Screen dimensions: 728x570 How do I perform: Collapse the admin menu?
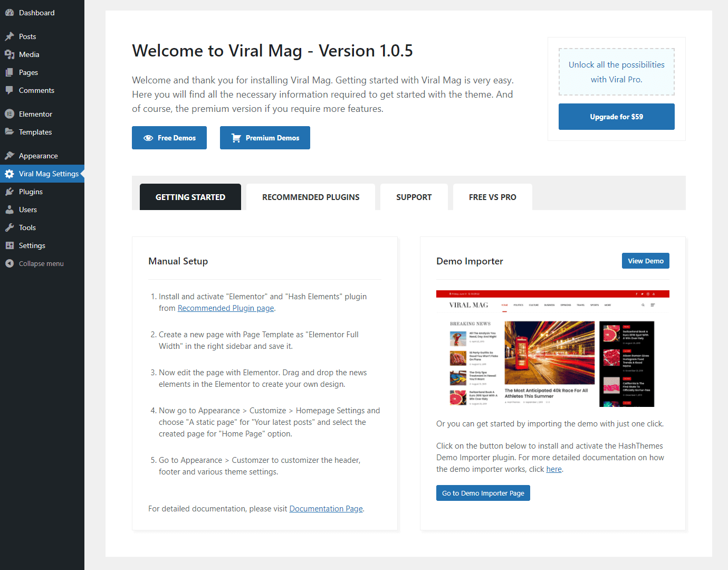tap(42, 263)
